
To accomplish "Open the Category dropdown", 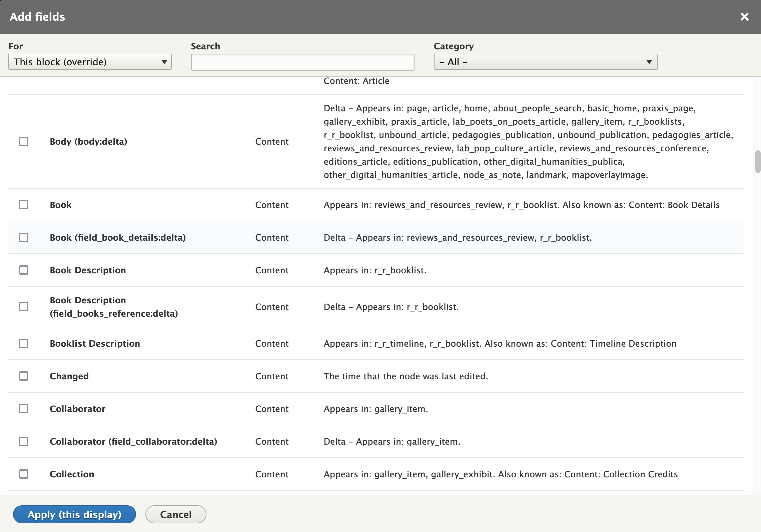I will click(x=545, y=61).
